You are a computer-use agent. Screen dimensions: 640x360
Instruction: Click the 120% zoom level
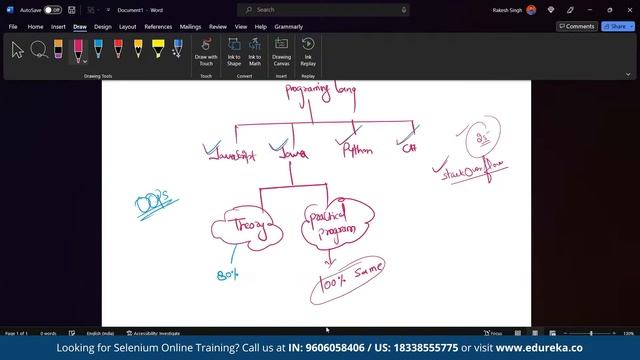click(628, 333)
